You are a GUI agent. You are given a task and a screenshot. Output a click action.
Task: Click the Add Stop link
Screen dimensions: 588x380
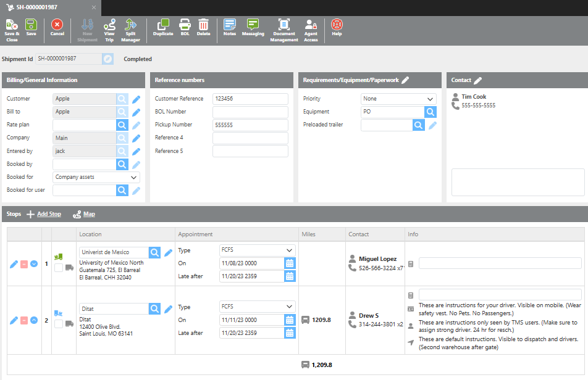(49, 214)
